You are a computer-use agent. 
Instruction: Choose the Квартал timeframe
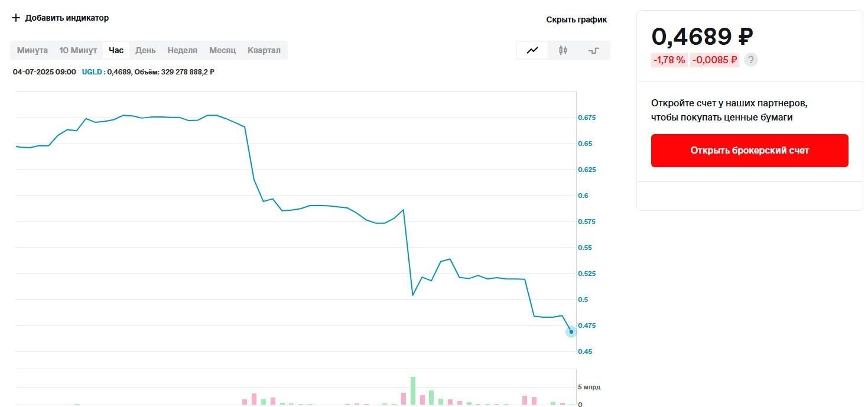(264, 50)
